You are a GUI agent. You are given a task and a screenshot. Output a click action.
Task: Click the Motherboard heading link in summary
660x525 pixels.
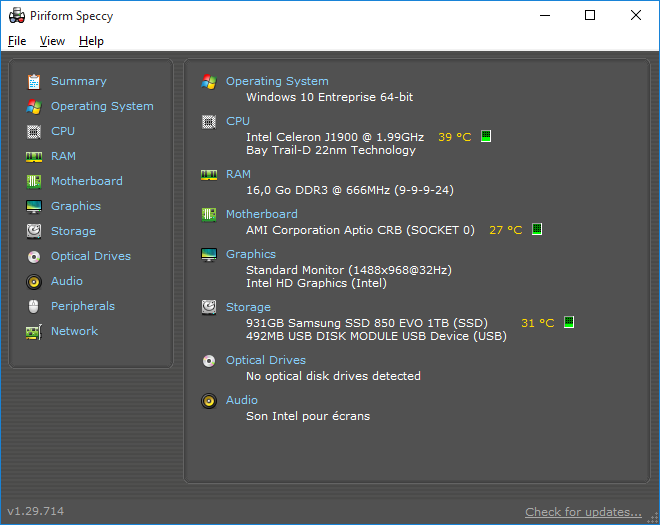tap(262, 214)
